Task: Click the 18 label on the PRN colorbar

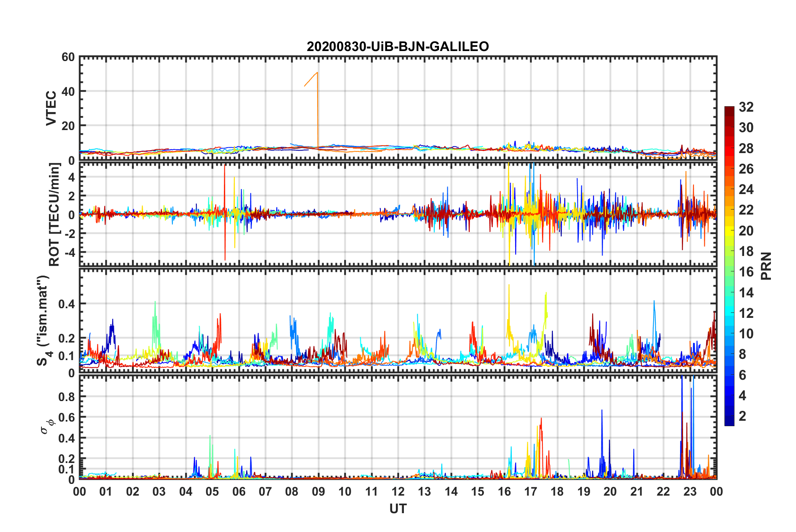Action: [x=746, y=251]
